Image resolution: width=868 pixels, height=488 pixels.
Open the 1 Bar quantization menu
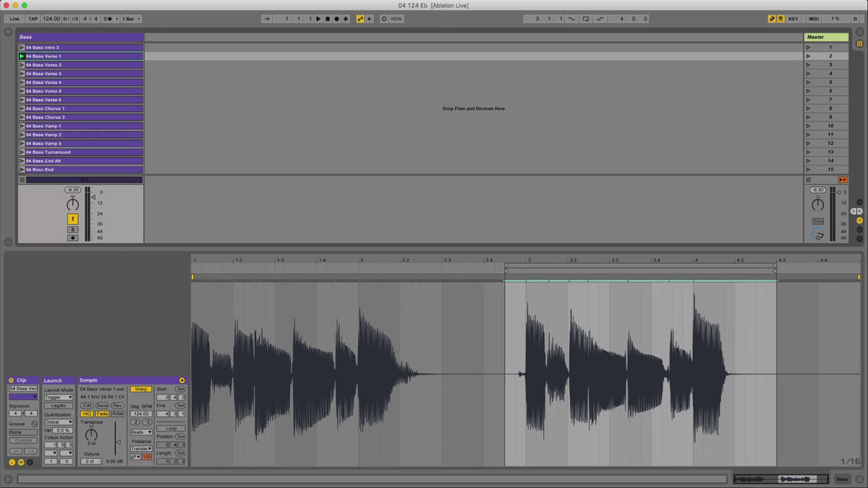(x=131, y=19)
